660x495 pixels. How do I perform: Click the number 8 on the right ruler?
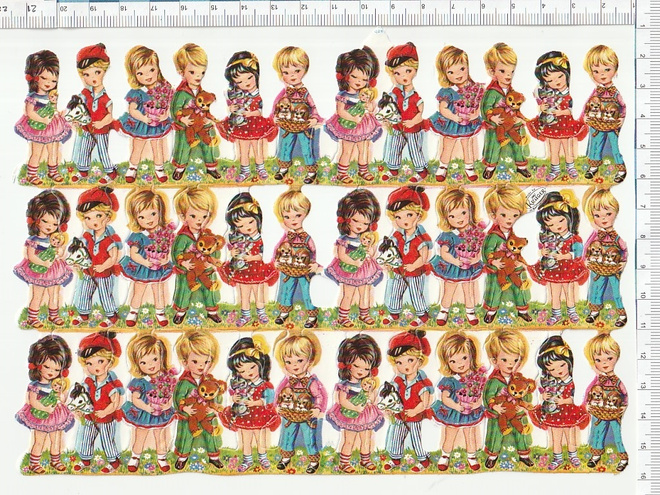coord(643,236)
